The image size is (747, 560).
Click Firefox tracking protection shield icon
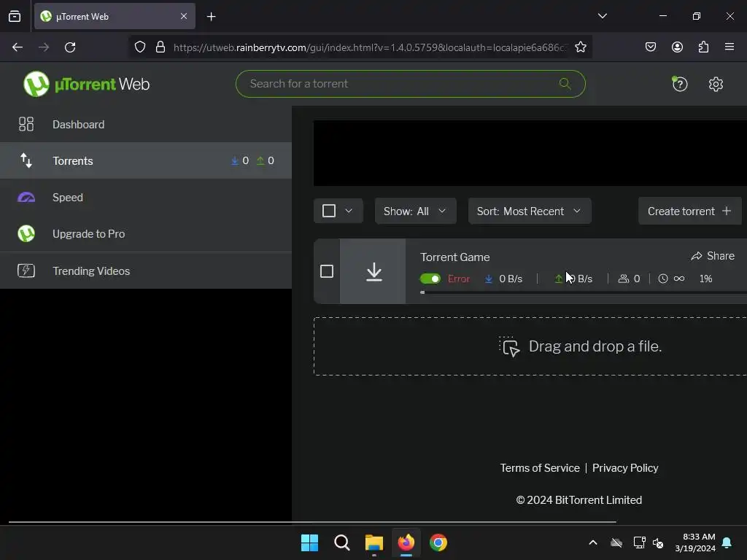coord(139,47)
